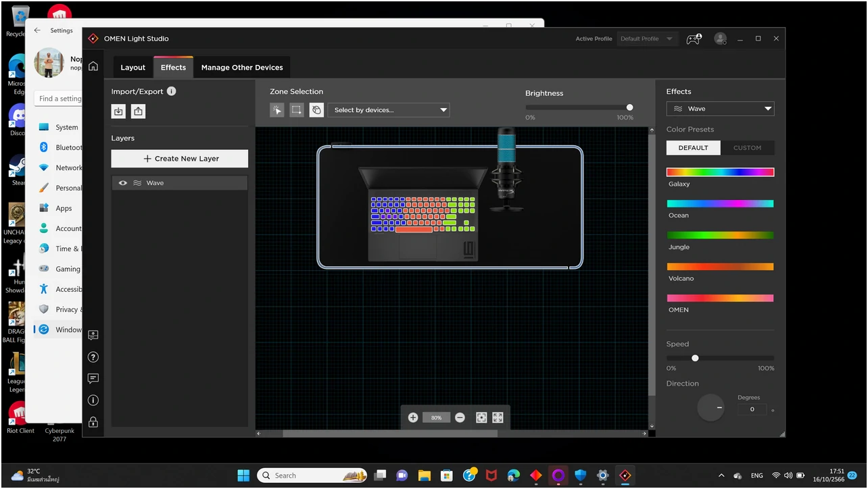Click the taskbar Search box
The height and width of the screenshot is (489, 868).
[312, 475]
